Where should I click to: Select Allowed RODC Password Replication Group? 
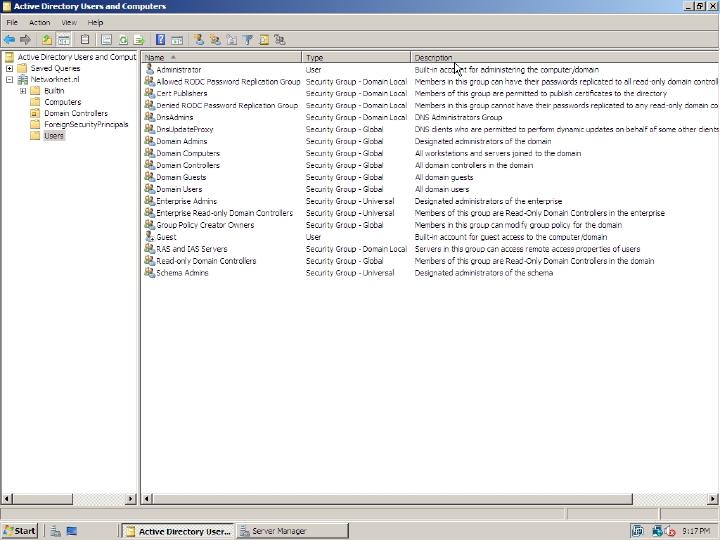click(228, 81)
